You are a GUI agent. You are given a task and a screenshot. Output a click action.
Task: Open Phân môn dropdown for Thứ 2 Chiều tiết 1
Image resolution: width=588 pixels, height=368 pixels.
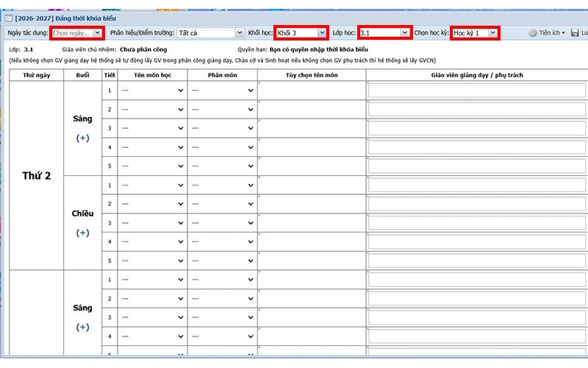tap(223, 185)
